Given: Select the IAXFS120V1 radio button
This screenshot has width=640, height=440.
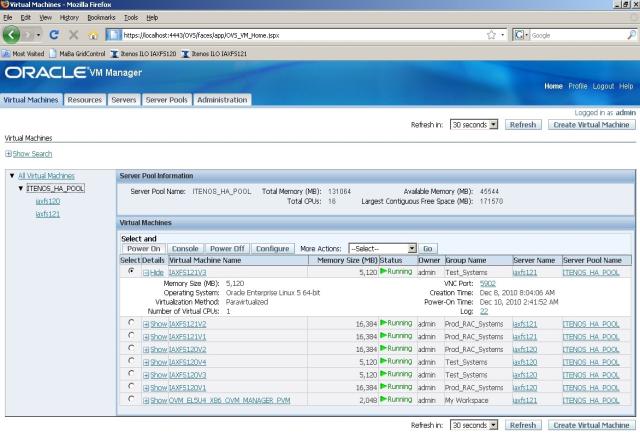Looking at the screenshot, I should tap(131, 386).
